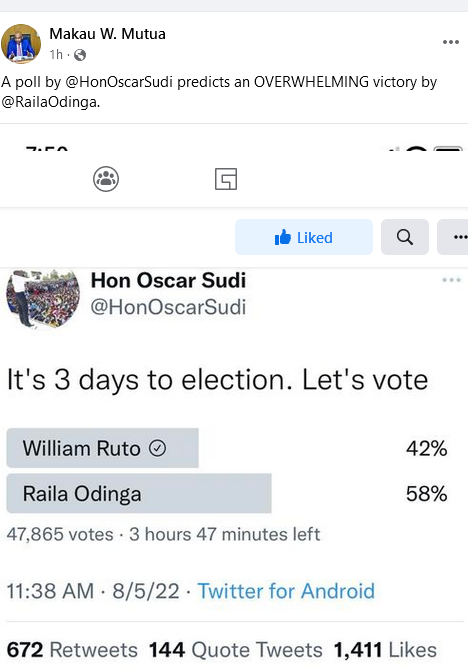The image size is (468, 669).
Task: Open the Makau W. Mutua profile name
Action: pyautogui.click(x=108, y=34)
